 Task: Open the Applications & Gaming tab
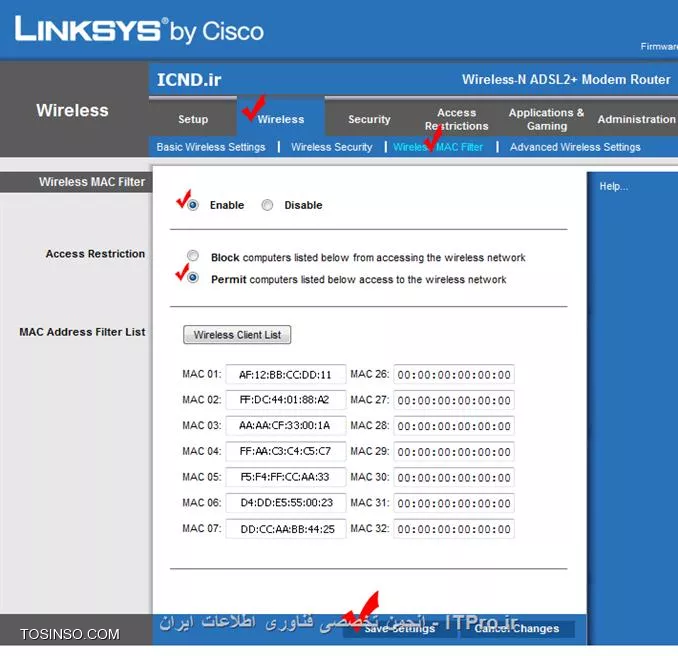(x=547, y=119)
